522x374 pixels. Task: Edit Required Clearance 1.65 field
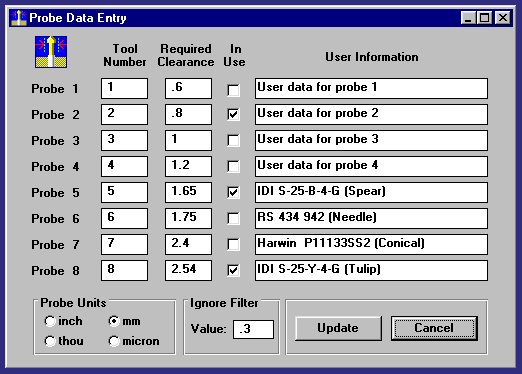(188, 192)
